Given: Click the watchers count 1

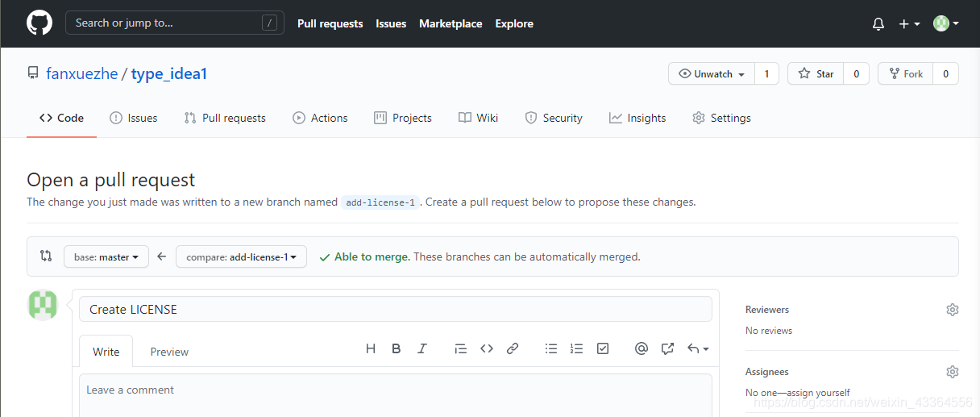Looking at the screenshot, I should coord(766,73).
